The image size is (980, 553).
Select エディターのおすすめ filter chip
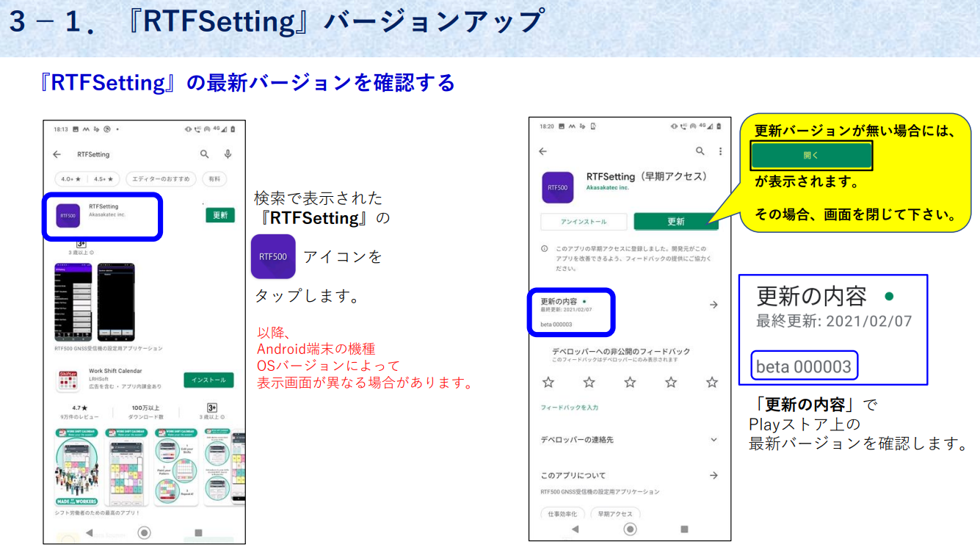click(161, 178)
